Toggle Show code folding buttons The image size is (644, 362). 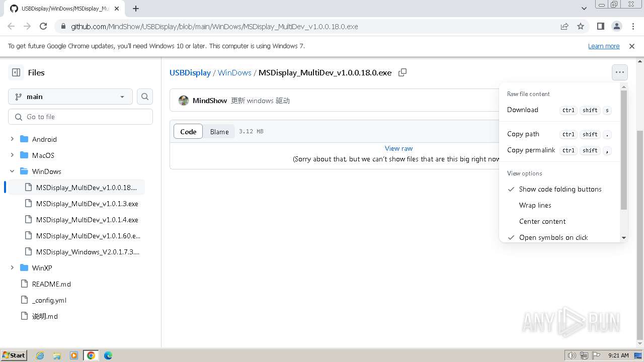pos(559,189)
